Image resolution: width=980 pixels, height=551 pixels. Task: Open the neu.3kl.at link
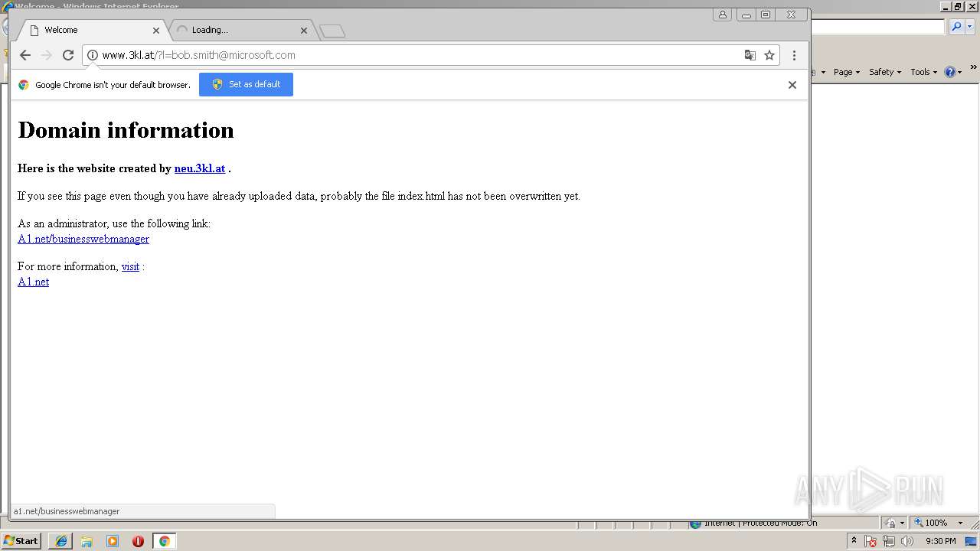click(200, 168)
